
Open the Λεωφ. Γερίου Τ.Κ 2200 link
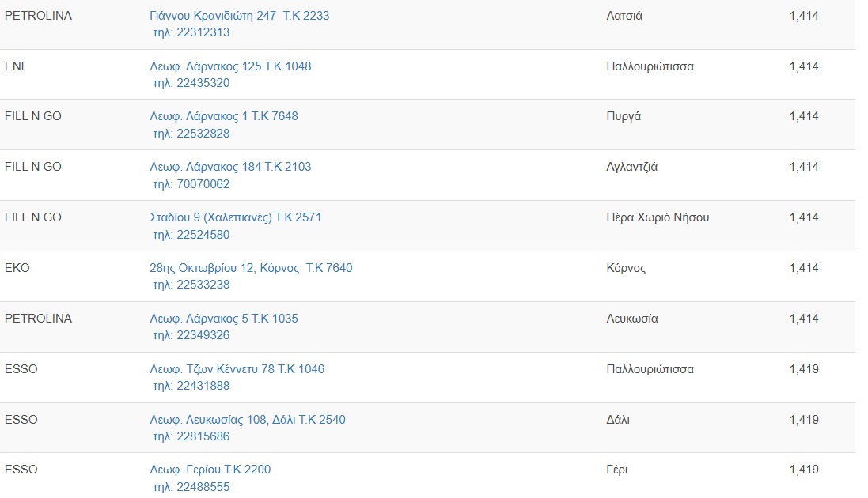tap(210, 470)
